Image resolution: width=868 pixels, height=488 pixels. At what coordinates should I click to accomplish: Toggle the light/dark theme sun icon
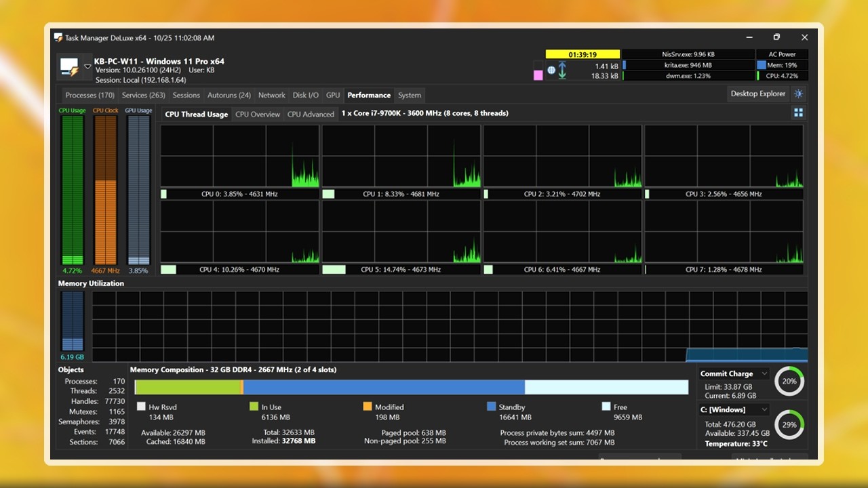click(798, 94)
